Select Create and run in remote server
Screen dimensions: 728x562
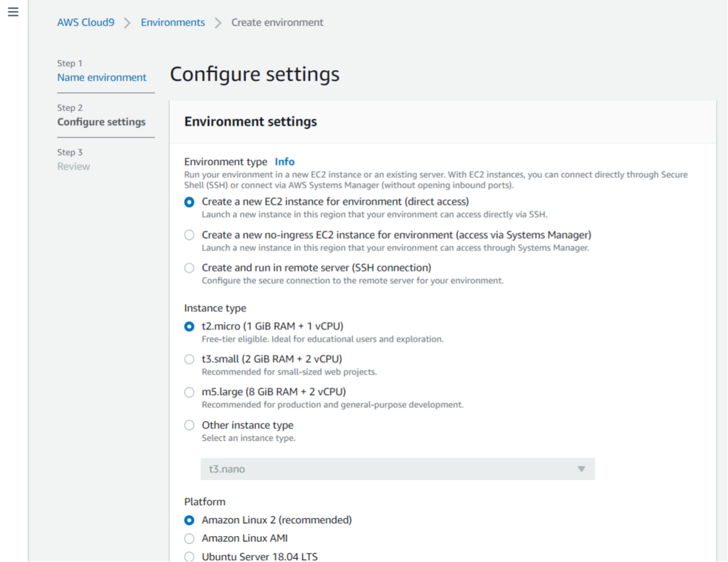point(189,268)
